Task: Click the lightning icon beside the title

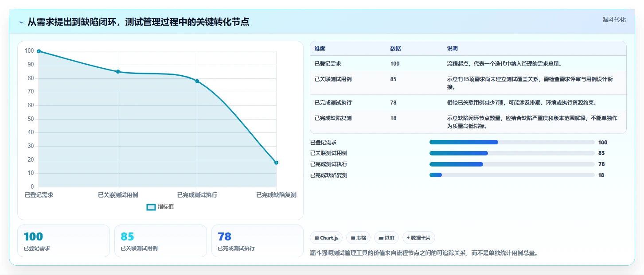Action: point(21,22)
